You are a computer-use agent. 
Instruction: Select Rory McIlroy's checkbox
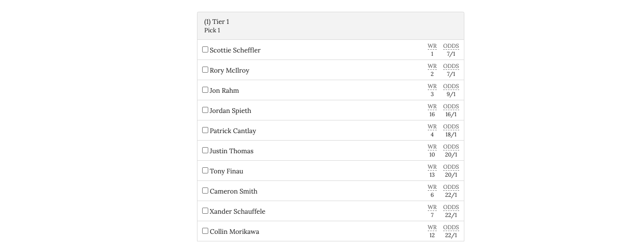[x=205, y=70]
